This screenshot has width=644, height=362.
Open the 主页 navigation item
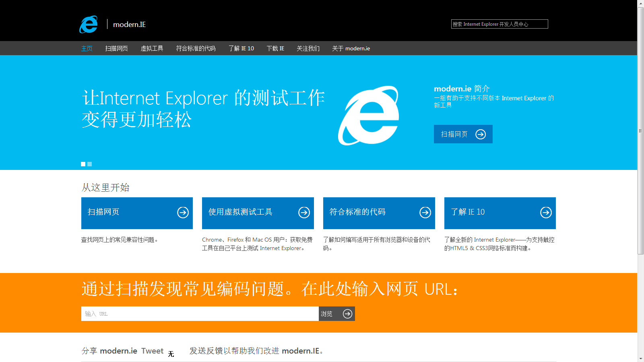click(87, 48)
